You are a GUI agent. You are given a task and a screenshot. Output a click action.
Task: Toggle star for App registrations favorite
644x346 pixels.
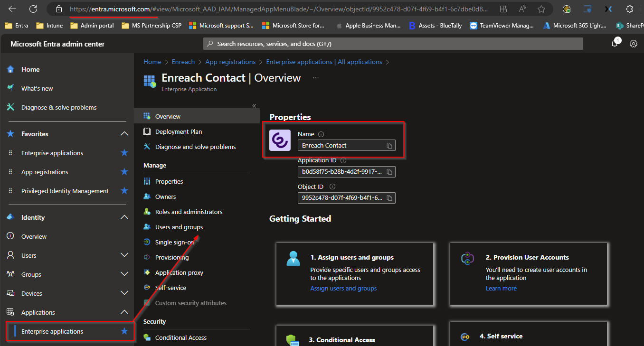tap(124, 172)
